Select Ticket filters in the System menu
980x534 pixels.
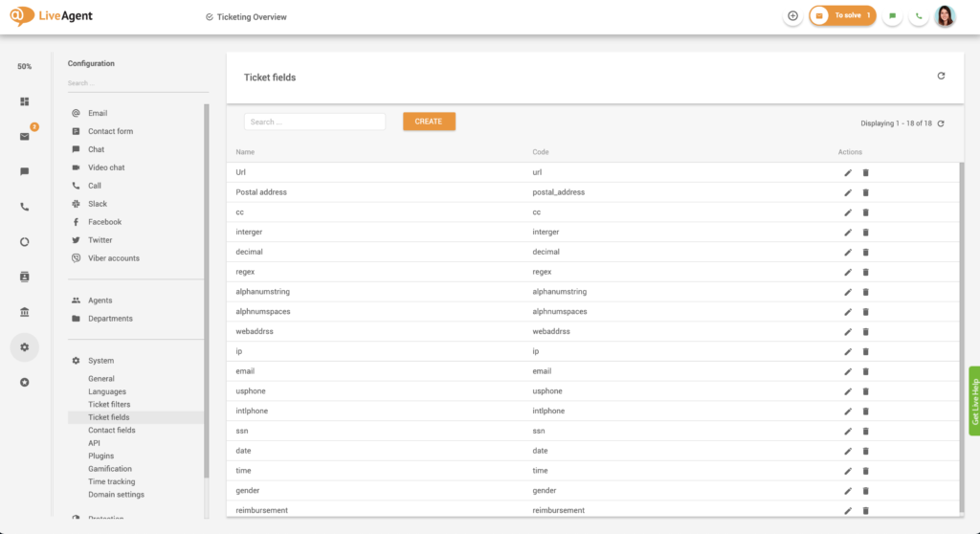(x=109, y=405)
